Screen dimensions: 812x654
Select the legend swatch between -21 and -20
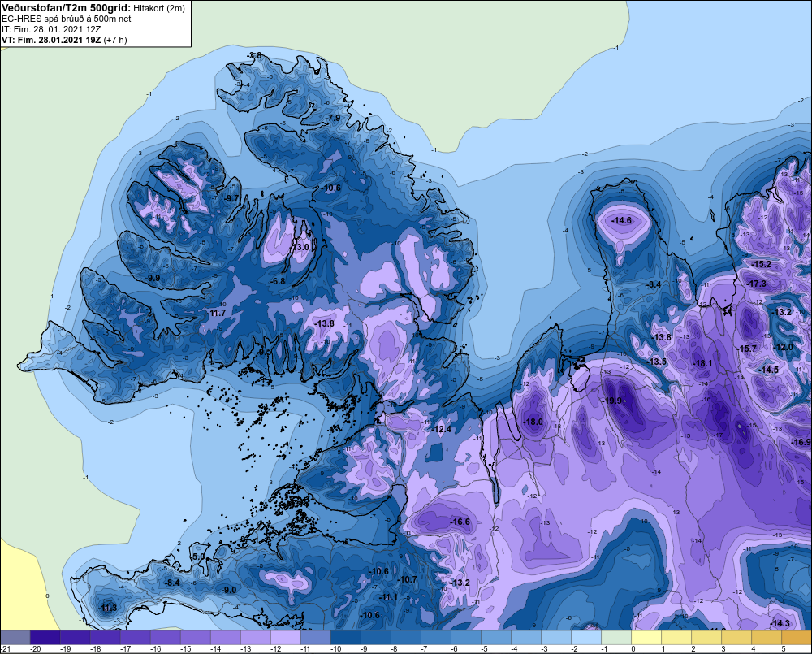click(15, 638)
